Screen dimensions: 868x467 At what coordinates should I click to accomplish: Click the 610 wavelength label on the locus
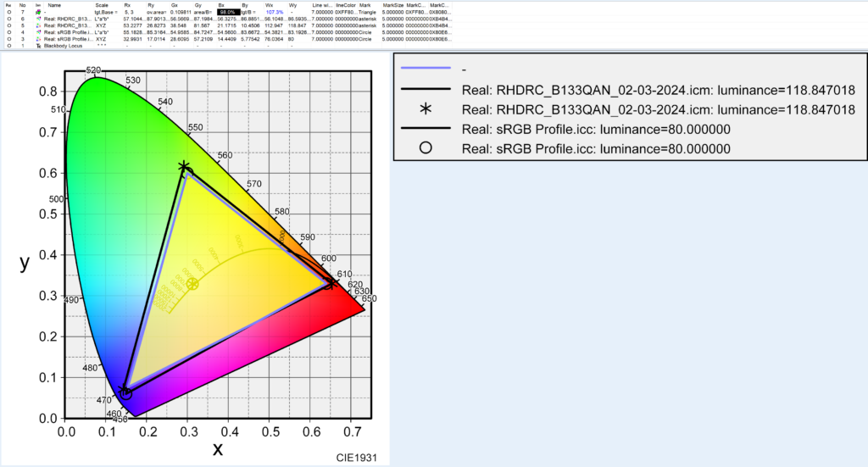click(344, 274)
